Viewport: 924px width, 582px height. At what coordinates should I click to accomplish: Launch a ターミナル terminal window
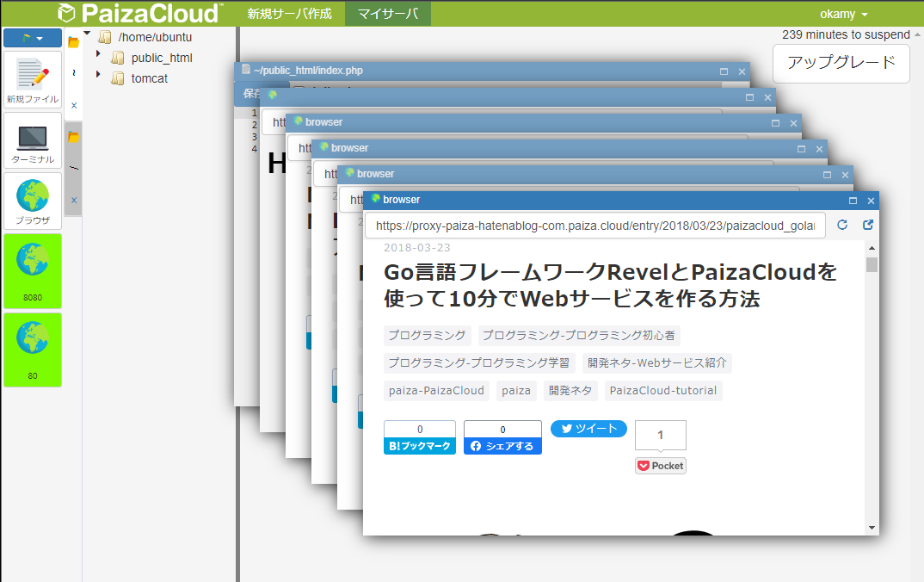click(32, 139)
